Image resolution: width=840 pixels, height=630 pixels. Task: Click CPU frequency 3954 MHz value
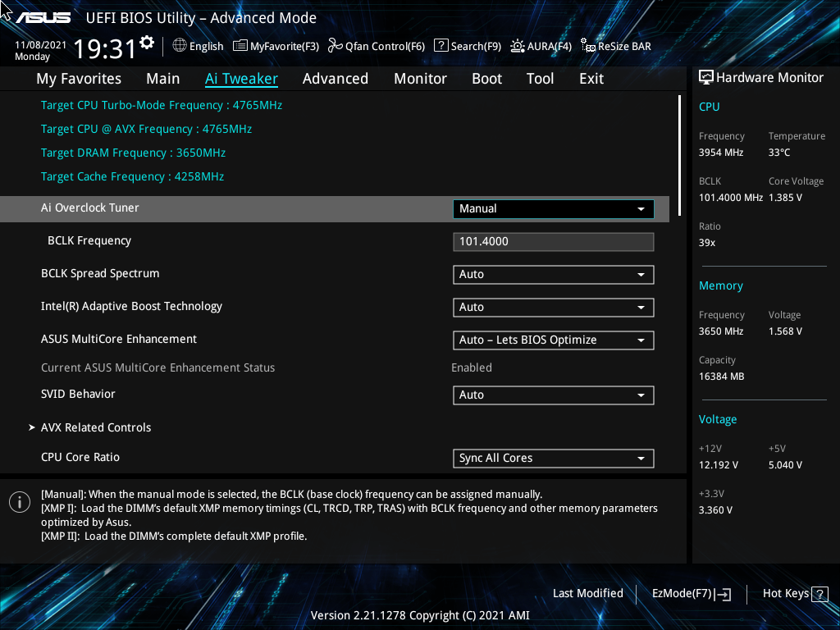tap(721, 153)
